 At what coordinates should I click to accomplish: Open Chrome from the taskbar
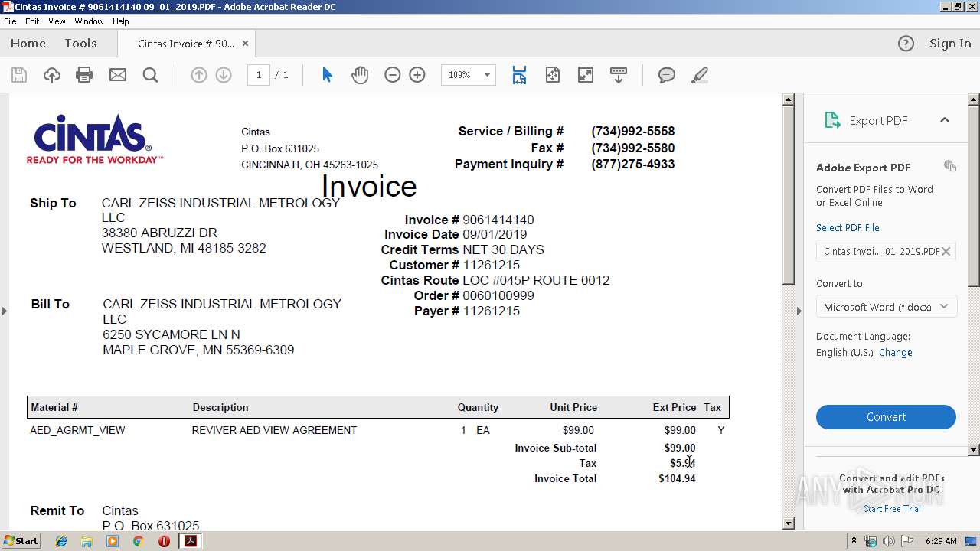[138, 541]
